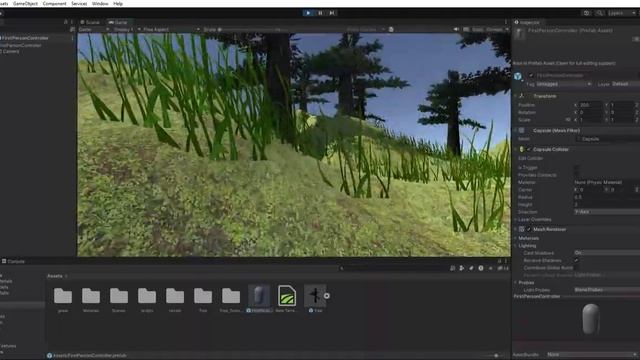Select the Tree prefab asset thumbnail
Viewport: 640px width, 360px height.
(x=315, y=296)
